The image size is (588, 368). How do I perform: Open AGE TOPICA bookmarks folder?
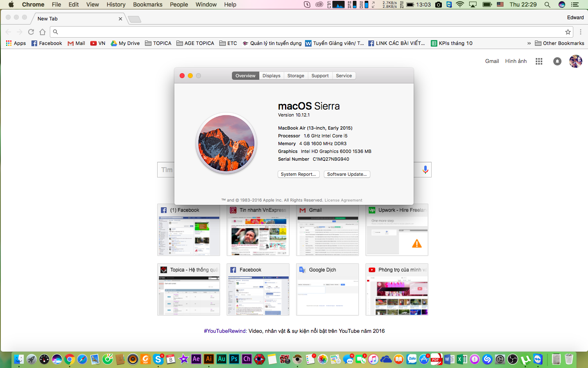195,43
